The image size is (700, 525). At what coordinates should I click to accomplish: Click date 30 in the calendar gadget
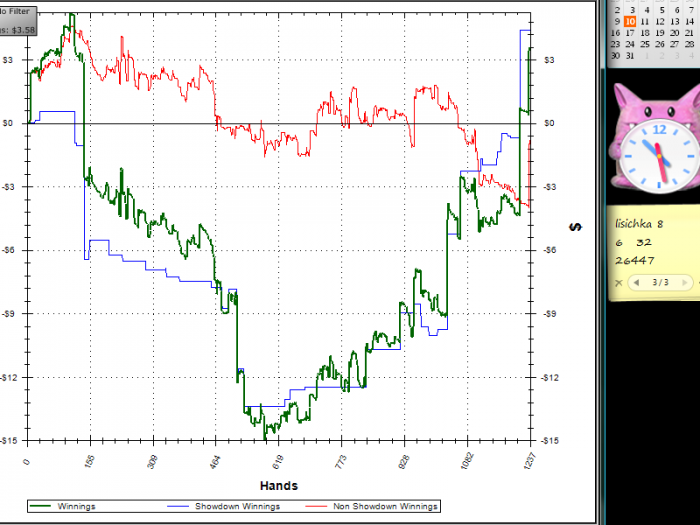pyautogui.click(x=615, y=56)
